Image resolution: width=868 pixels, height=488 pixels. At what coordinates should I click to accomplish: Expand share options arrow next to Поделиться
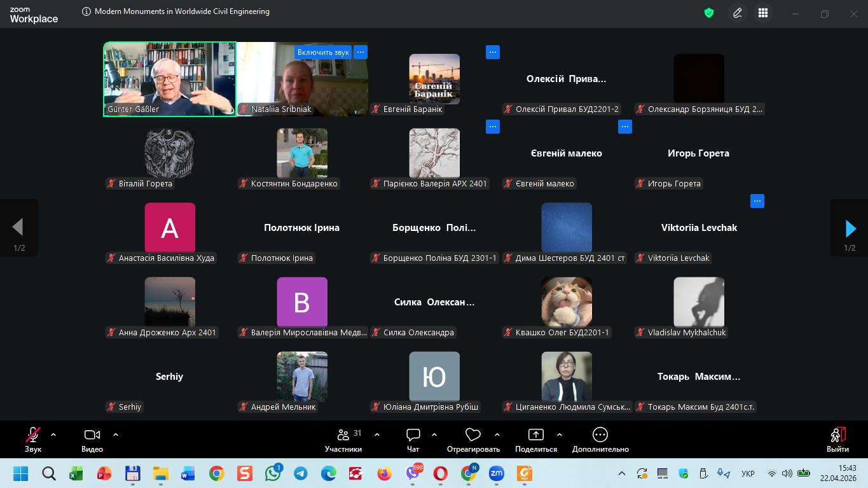click(x=560, y=435)
